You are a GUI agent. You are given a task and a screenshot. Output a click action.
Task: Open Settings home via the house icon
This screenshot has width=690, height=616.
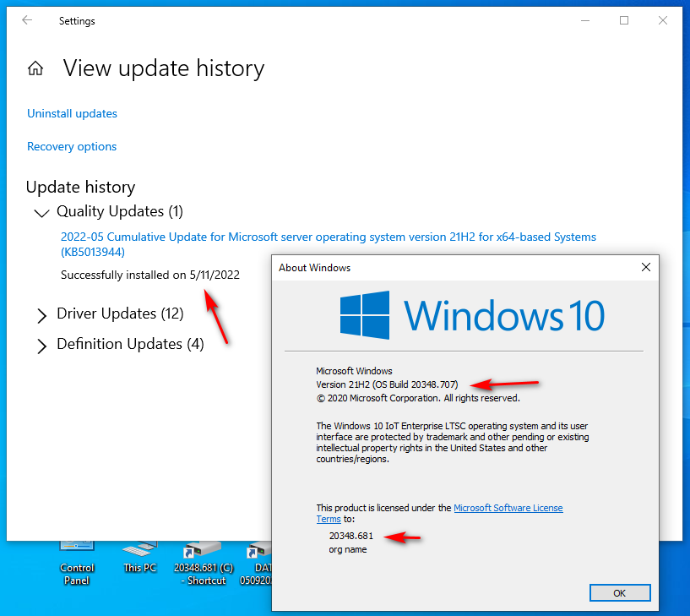coord(35,68)
